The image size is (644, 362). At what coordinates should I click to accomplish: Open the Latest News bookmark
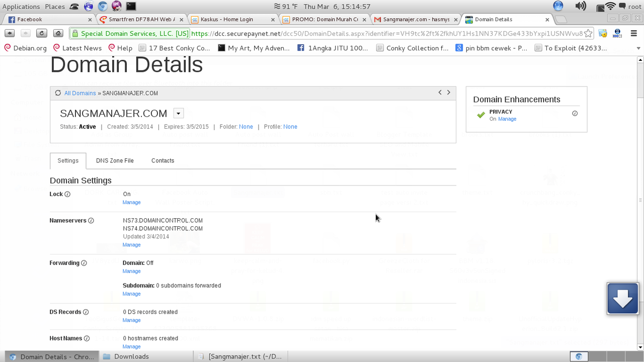pos(77,48)
